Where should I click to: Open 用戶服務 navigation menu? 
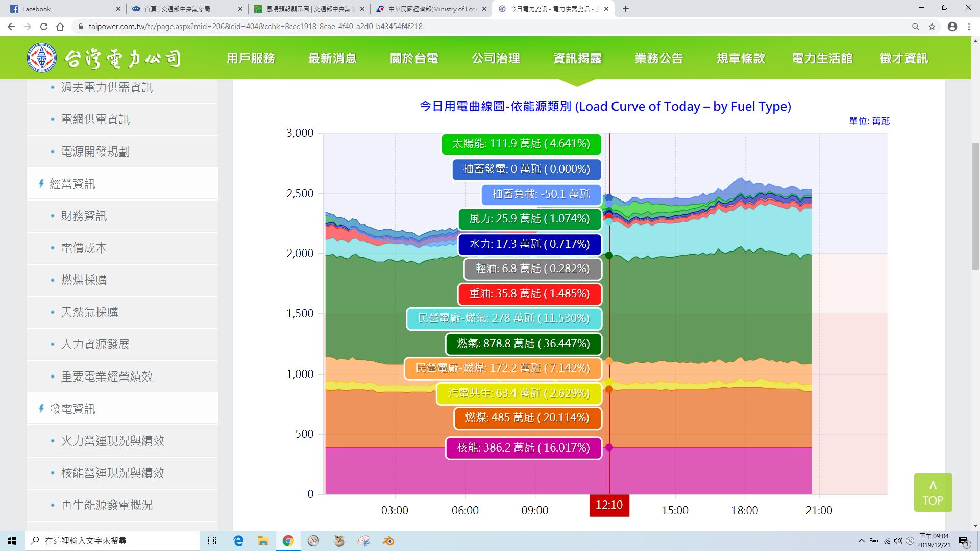(x=251, y=58)
